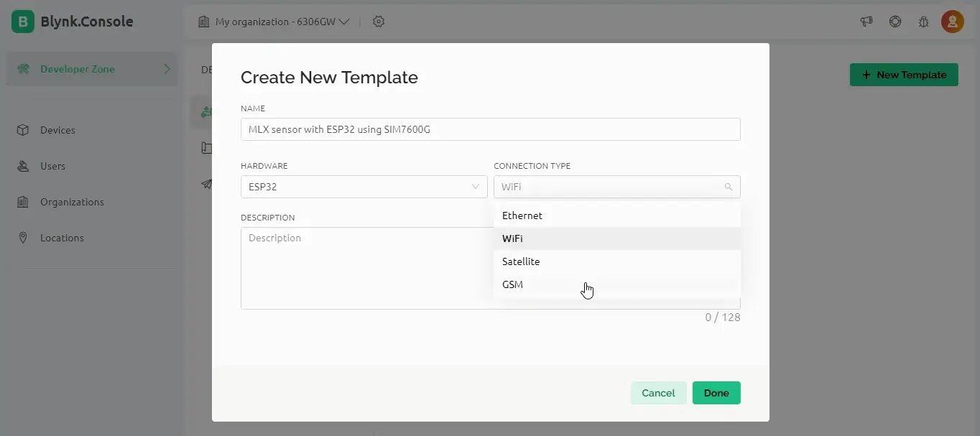
Task: Click the Done button
Action: 716,393
